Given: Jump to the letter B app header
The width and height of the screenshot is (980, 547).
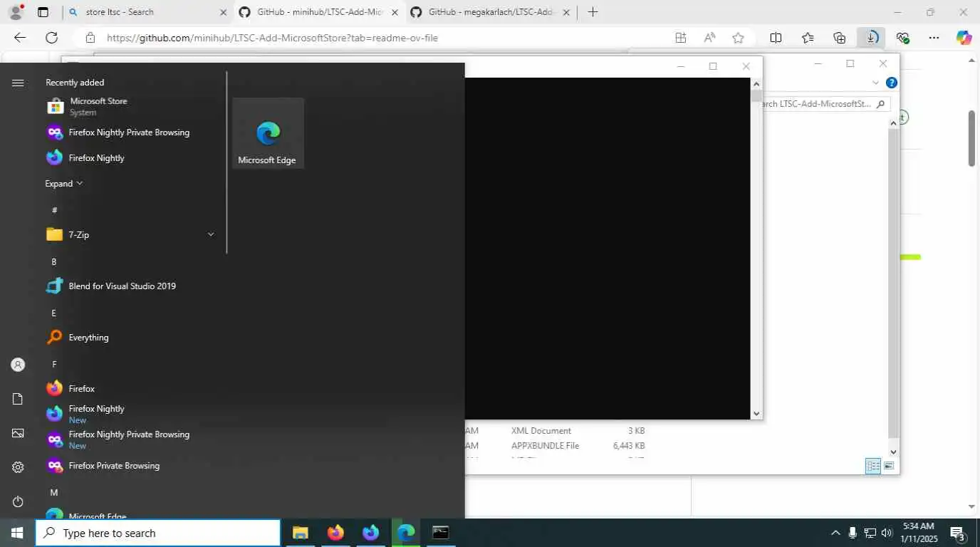Looking at the screenshot, I should coord(54,262).
